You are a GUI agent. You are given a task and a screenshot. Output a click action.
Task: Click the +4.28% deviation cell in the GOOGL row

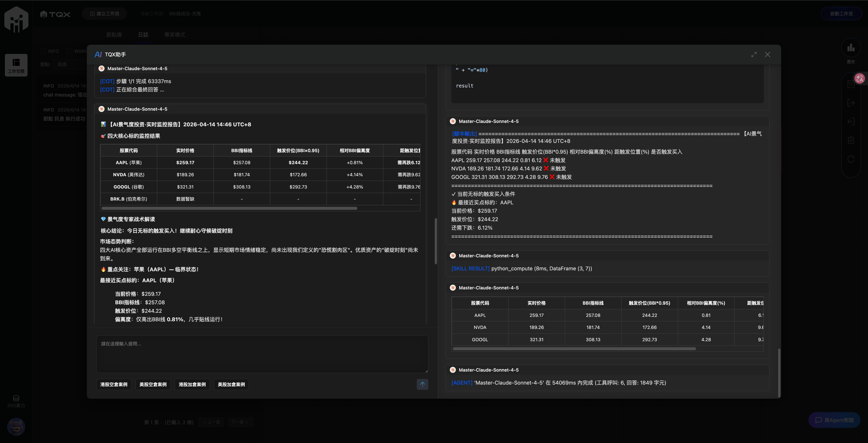click(x=355, y=187)
